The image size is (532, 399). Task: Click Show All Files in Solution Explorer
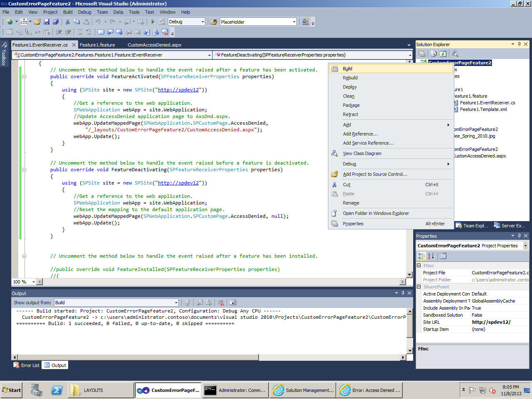433,54
